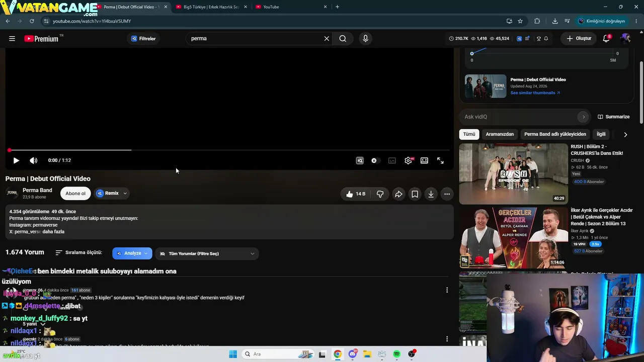Open Windows Start menu

pyautogui.click(x=233, y=354)
